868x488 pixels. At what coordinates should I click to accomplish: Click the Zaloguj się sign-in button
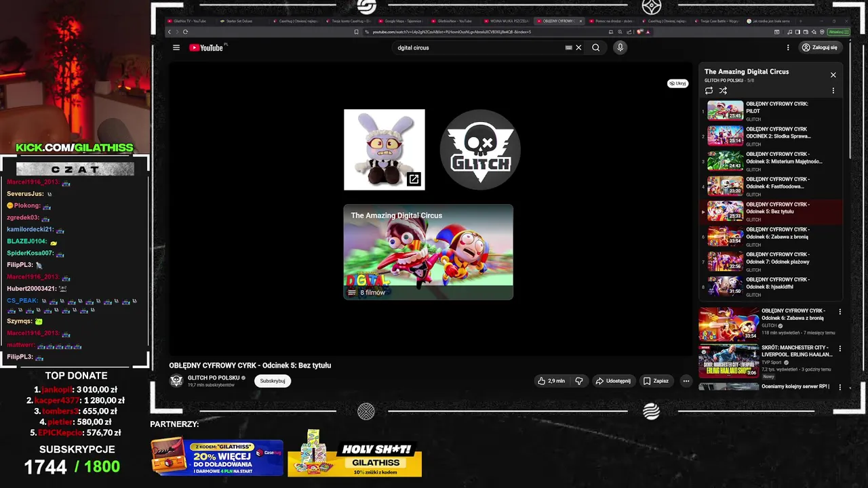820,47
